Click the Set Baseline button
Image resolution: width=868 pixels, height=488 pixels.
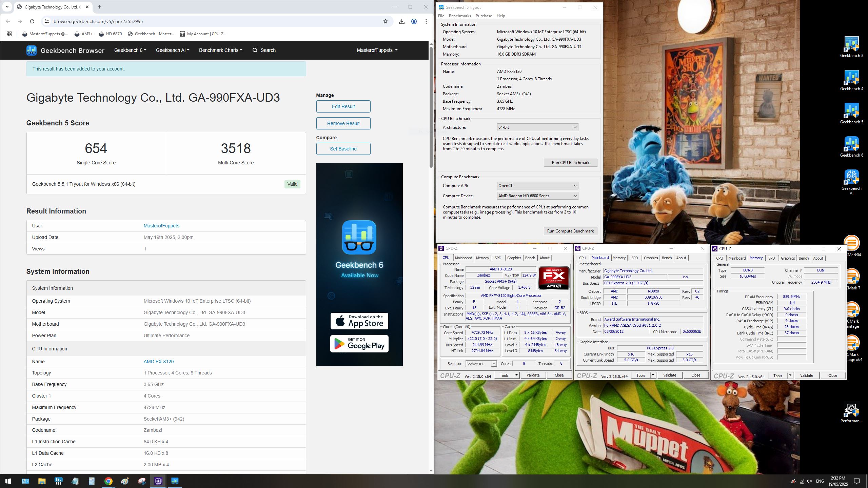[x=343, y=149]
